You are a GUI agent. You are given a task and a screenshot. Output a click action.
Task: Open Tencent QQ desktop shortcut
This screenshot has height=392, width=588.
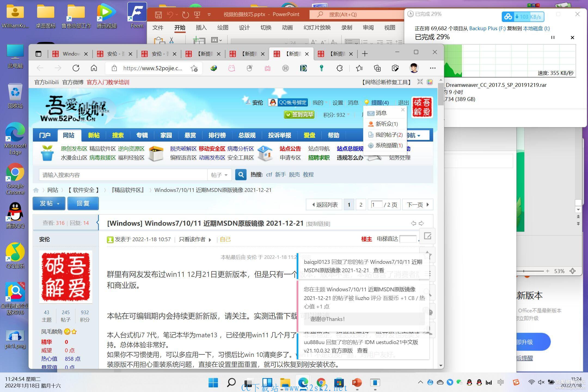(x=15, y=215)
